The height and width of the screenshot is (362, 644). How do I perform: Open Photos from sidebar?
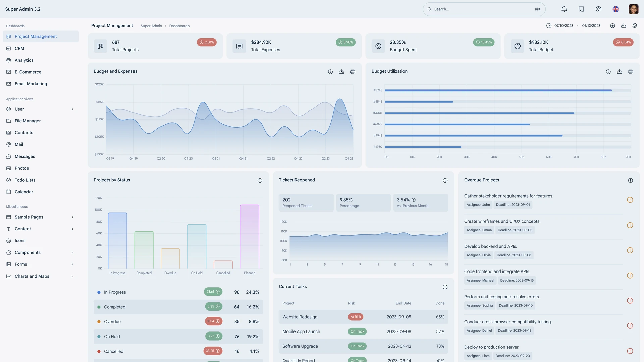[41, 168]
